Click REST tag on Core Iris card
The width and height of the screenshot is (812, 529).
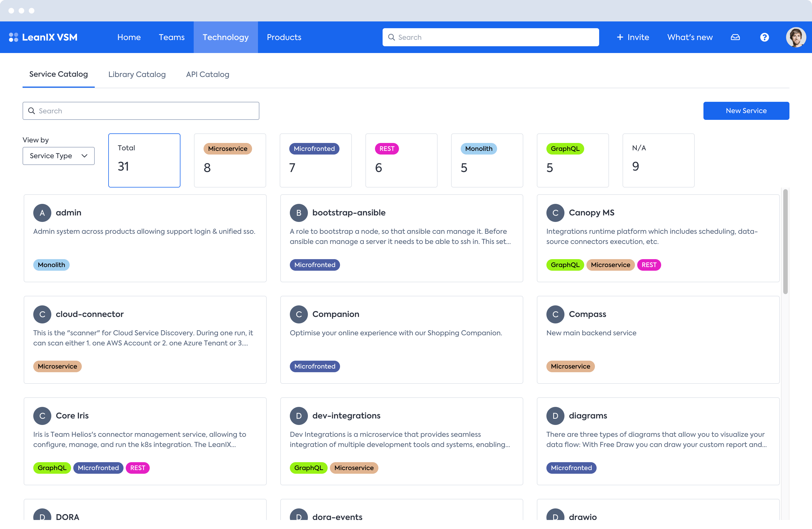138,468
